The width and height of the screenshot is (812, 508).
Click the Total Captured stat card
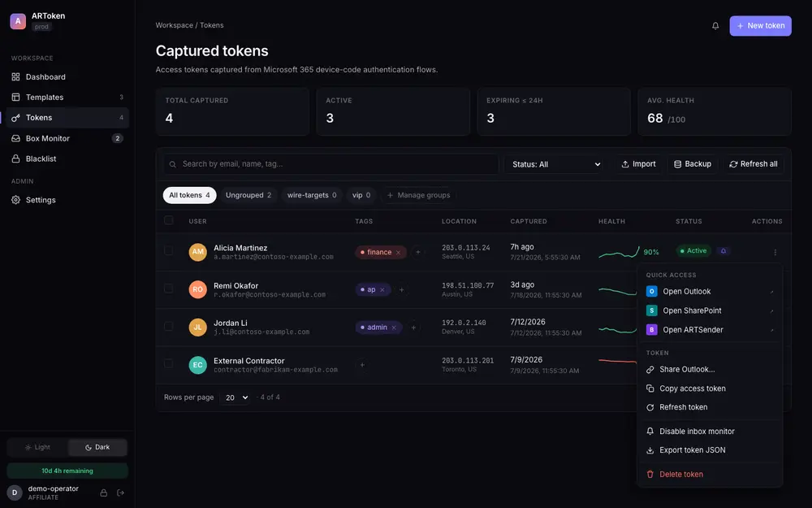[x=232, y=112]
